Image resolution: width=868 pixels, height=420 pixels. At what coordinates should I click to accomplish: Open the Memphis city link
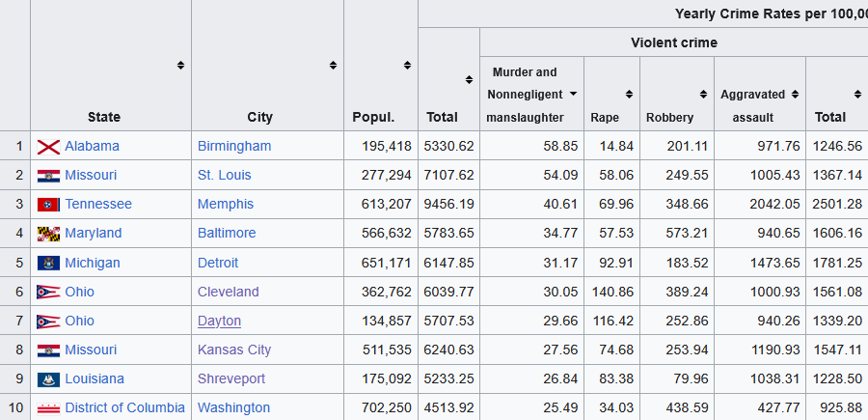click(x=226, y=204)
